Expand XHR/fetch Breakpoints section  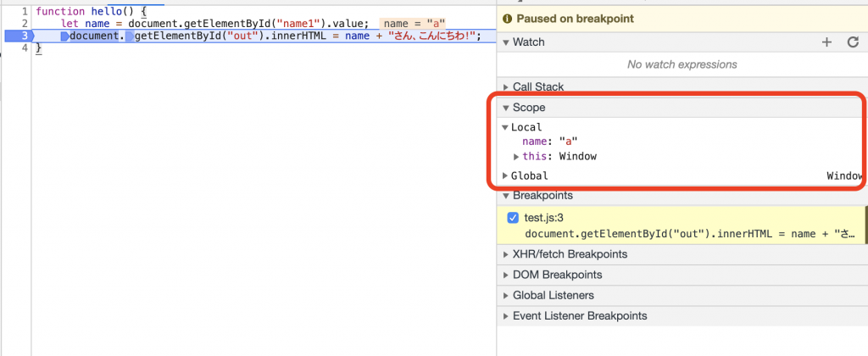point(505,254)
